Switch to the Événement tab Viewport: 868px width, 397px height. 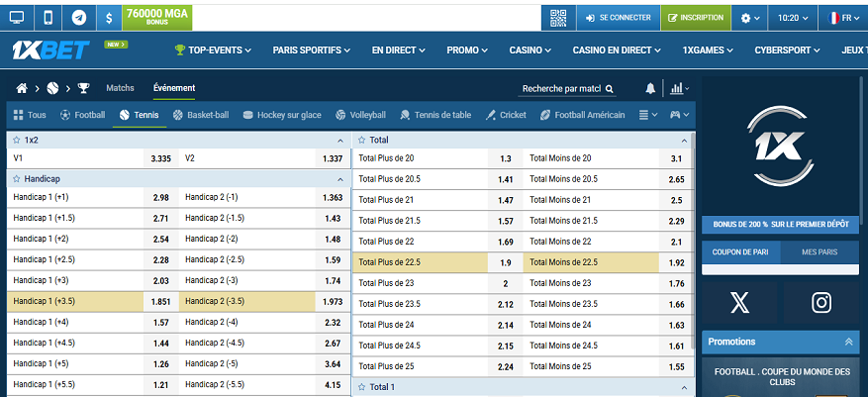pos(174,88)
